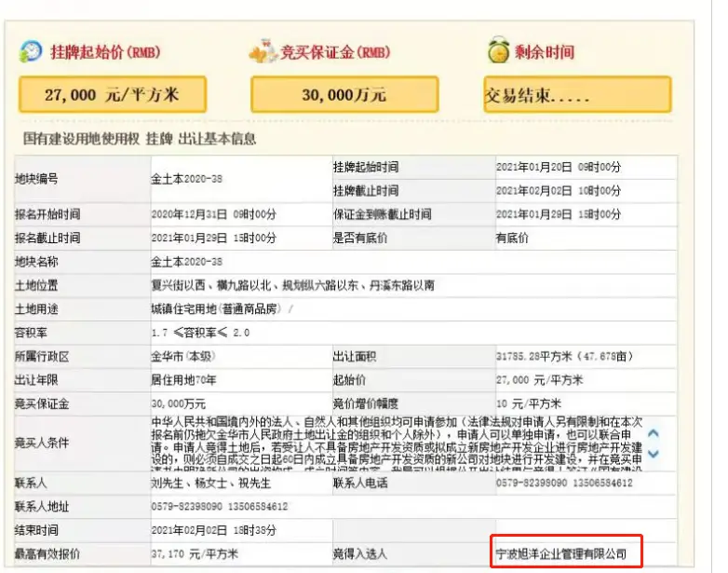Click the 土地位置 value 复兴街以西
Screen dimensions: 728x573
point(292,285)
